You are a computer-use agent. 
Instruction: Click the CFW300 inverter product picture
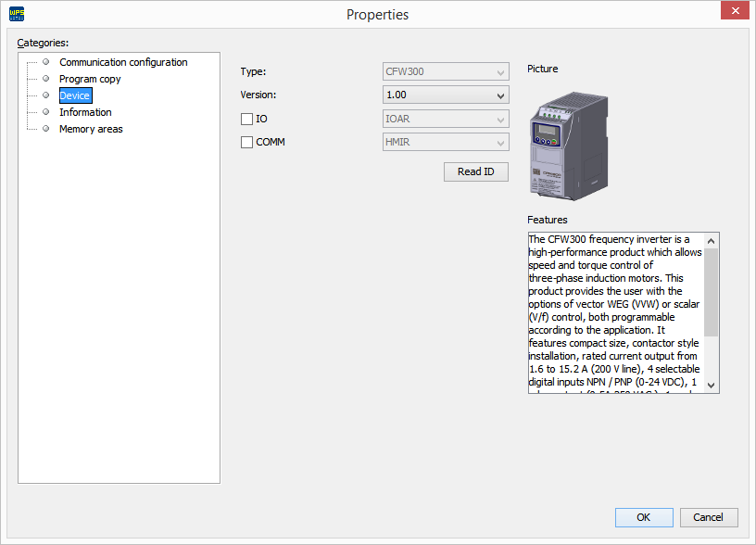pyautogui.click(x=568, y=146)
